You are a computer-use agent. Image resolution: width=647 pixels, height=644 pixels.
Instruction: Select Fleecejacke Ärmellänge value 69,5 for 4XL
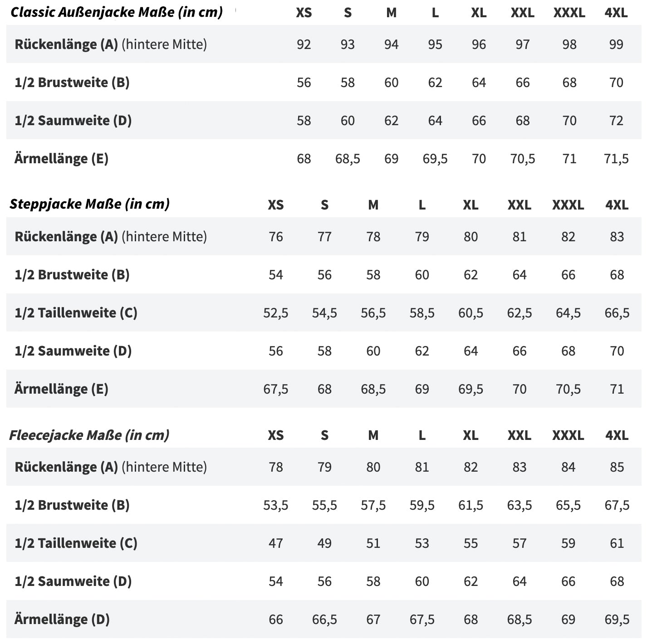pos(617,620)
